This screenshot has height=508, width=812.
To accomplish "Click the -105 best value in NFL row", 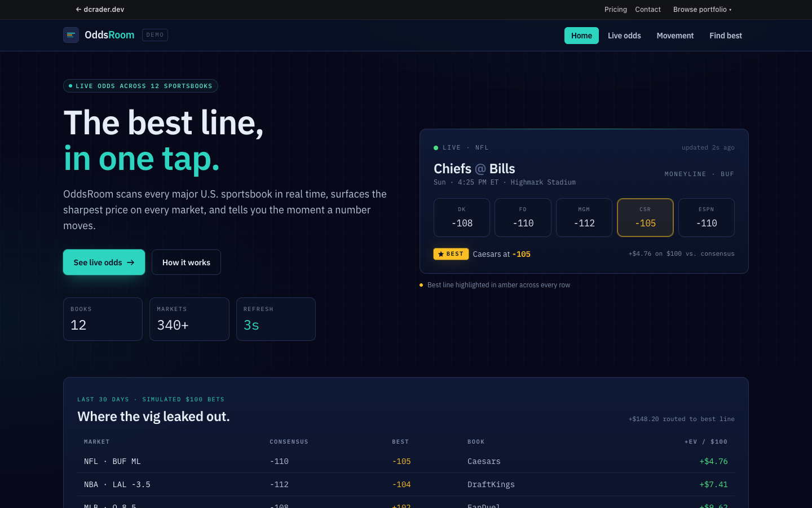I will [401, 462].
